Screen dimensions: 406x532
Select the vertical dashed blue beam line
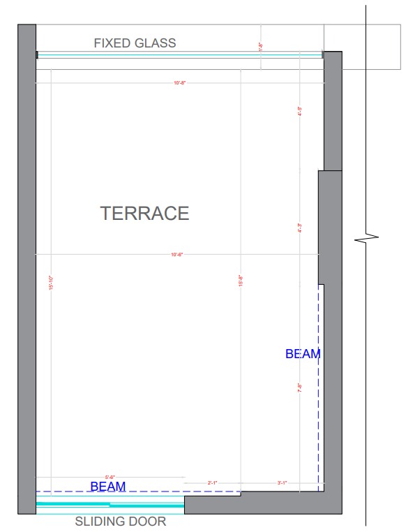(x=319, y=387)
